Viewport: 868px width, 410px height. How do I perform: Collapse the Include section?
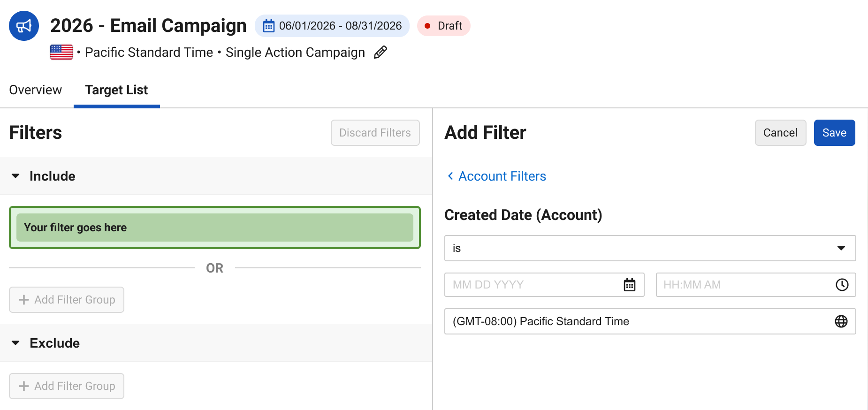click(x=15, y=176)
